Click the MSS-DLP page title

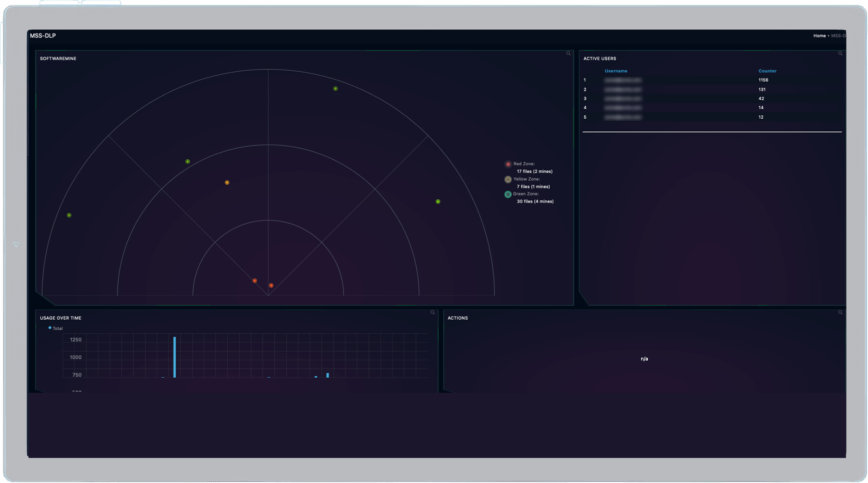(43, 36)
